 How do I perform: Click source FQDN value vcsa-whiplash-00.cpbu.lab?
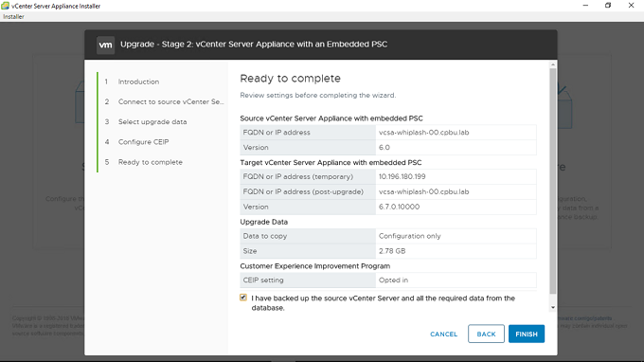tap(423, 133)
